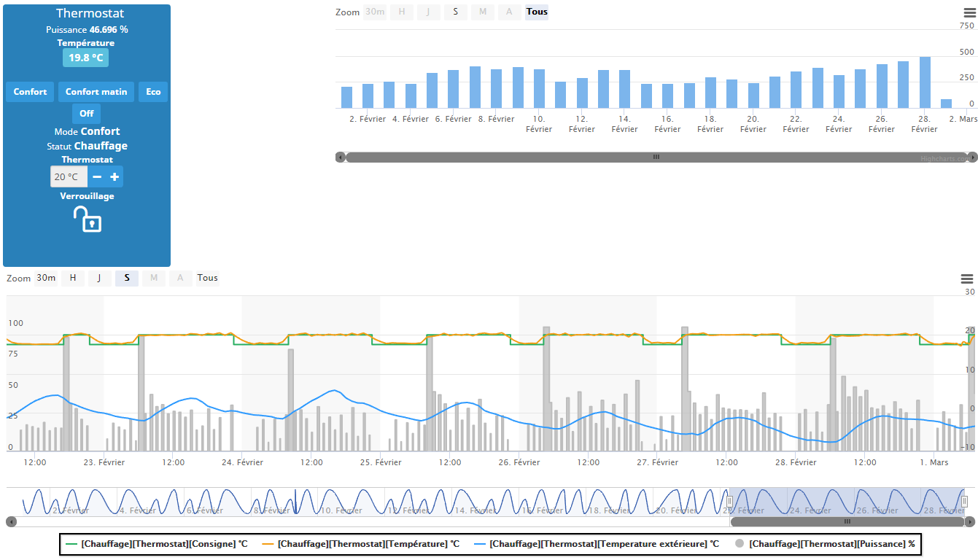Click the navigator right range handle
Image resolution: width=978 pixels, height=560 pixels.
tap(964, 502)
